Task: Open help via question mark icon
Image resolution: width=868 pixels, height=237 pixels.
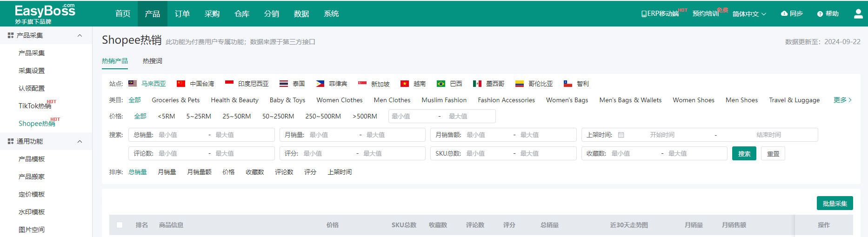Action: coord(820,14)
